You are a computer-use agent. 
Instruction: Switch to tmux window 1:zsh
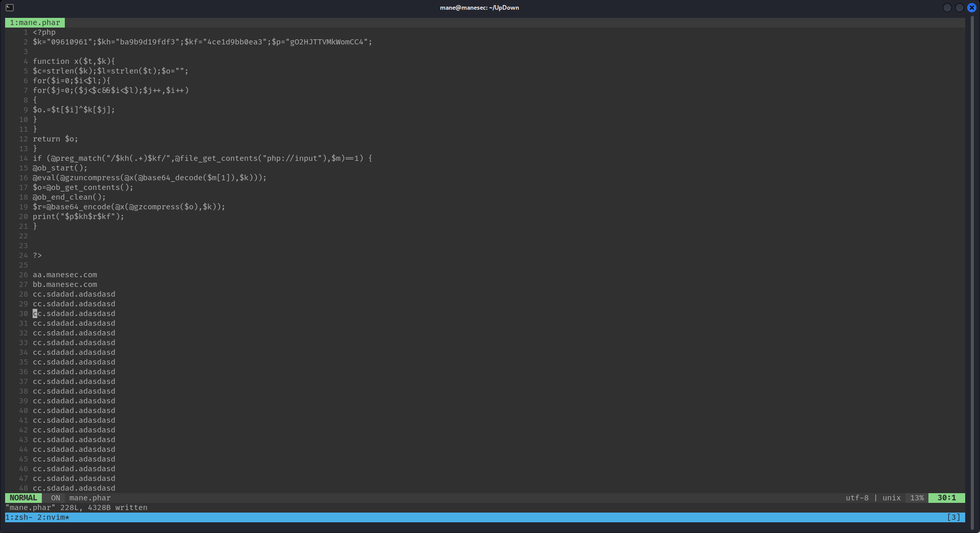pyautogui.click(x=19, y=517)
